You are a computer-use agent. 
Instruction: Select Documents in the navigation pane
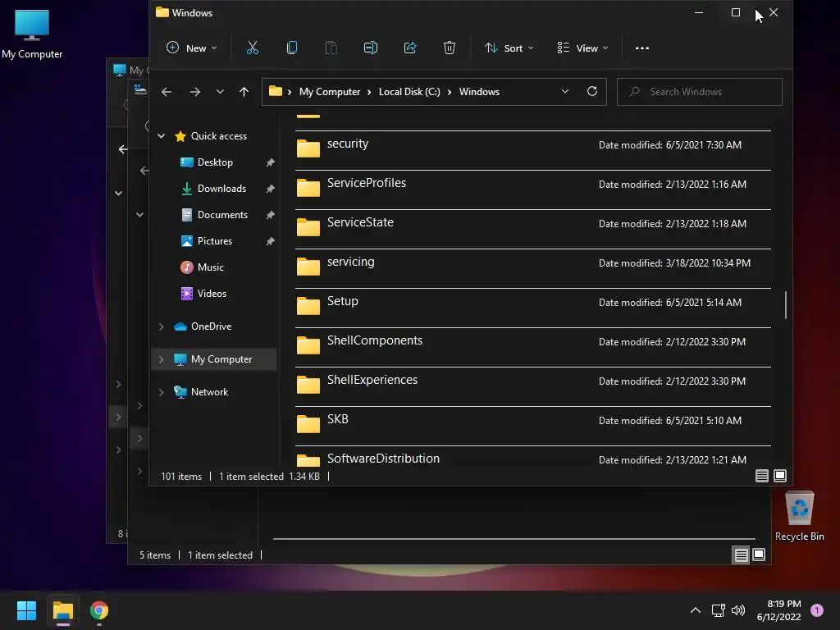pos(222,215)
